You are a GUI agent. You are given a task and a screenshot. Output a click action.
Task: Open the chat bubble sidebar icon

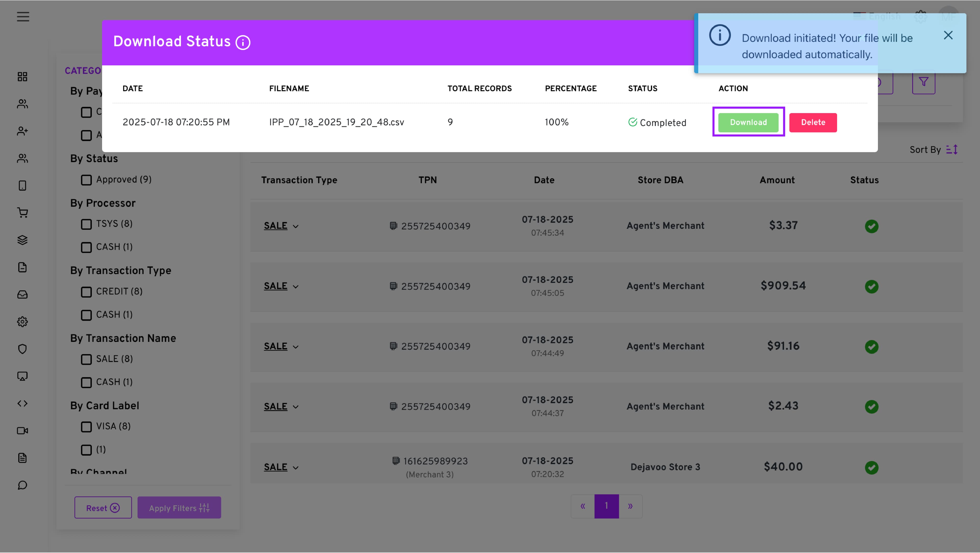point(22,485)
